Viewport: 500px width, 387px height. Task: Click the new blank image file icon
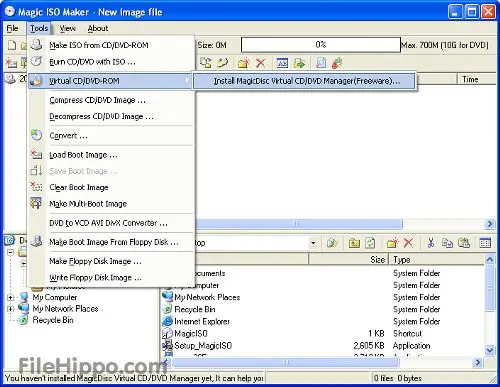[12, 45]
